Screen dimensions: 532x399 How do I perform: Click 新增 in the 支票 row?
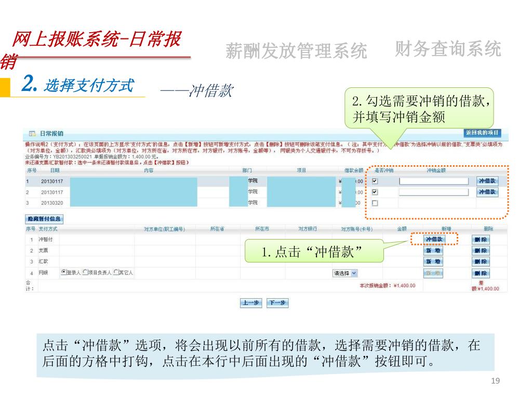coord(433,251)
